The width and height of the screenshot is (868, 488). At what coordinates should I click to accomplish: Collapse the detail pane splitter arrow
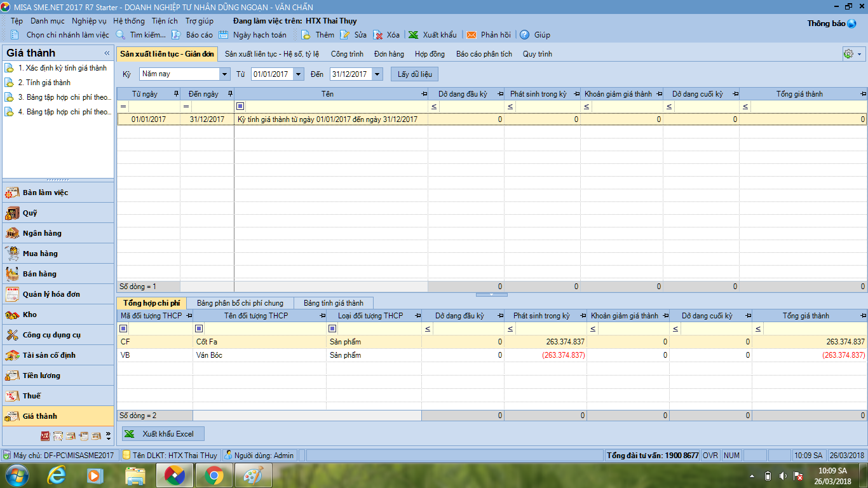[x=492, y=295]
